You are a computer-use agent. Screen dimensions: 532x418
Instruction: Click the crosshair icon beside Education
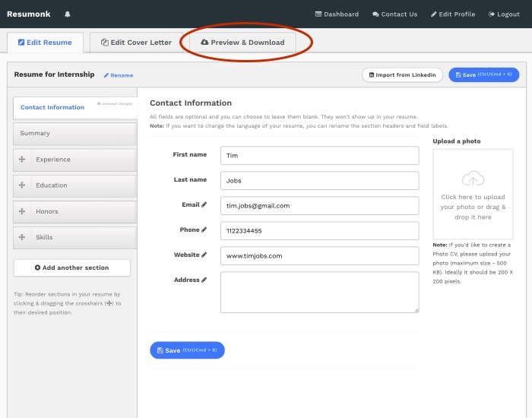pos(22,185)
